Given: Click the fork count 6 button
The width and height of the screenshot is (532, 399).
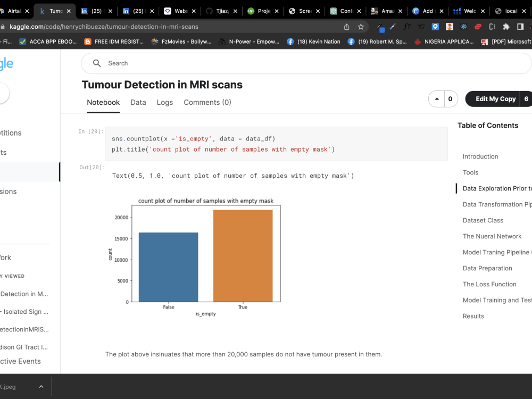Looking at the screenshot, I should pyautogui.click(x=526, y=99).
